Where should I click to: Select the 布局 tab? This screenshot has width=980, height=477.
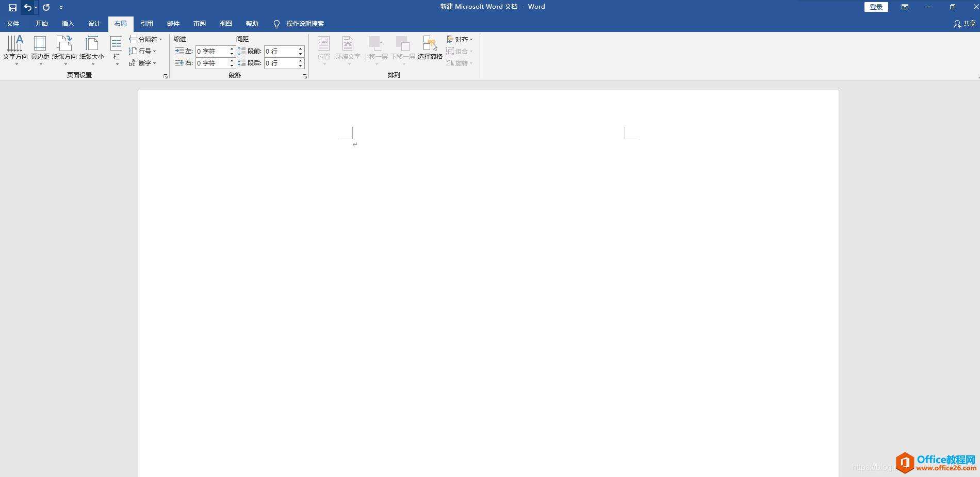121,24
